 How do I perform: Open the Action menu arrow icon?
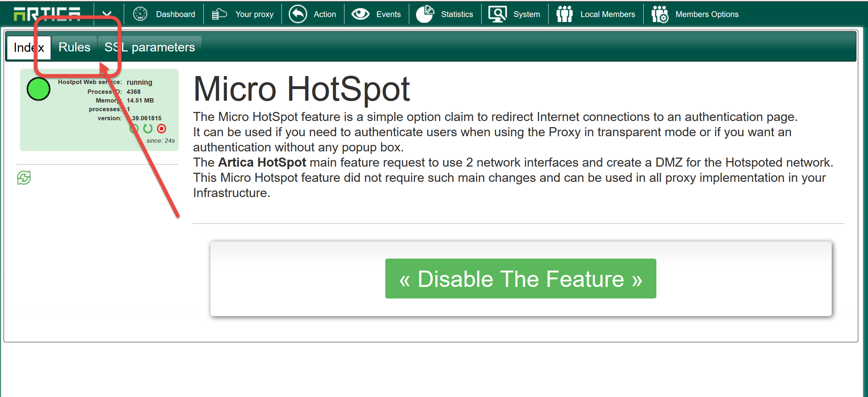coord(298,14)
